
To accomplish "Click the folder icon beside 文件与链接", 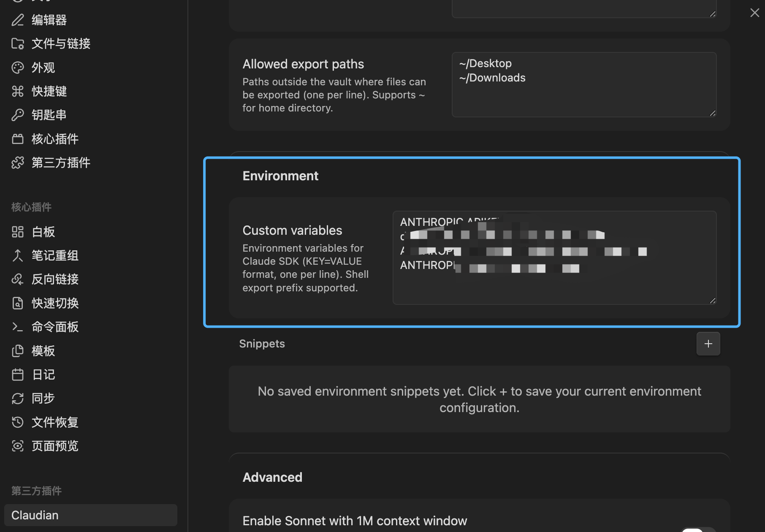I will (x=18, y=43).
